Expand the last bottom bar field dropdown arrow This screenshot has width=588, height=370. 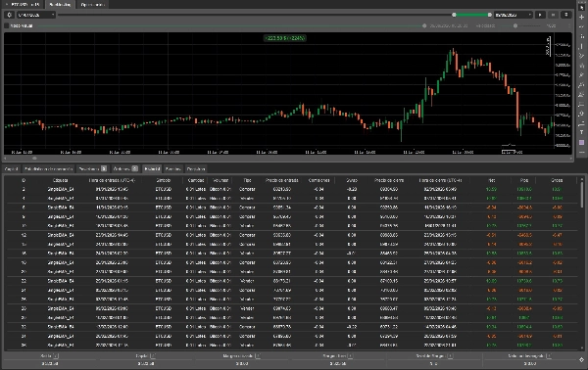pyautogui.click(x=548, y=355)
